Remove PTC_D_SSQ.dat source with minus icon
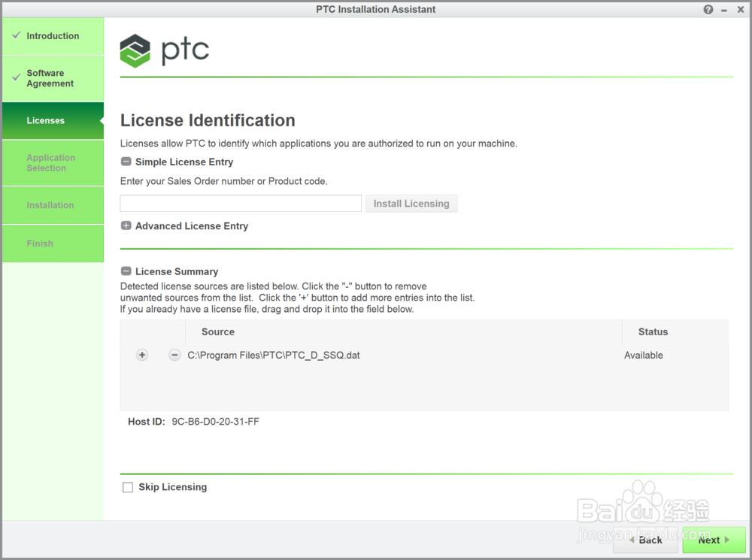752x560 pixels. (174, 356)
